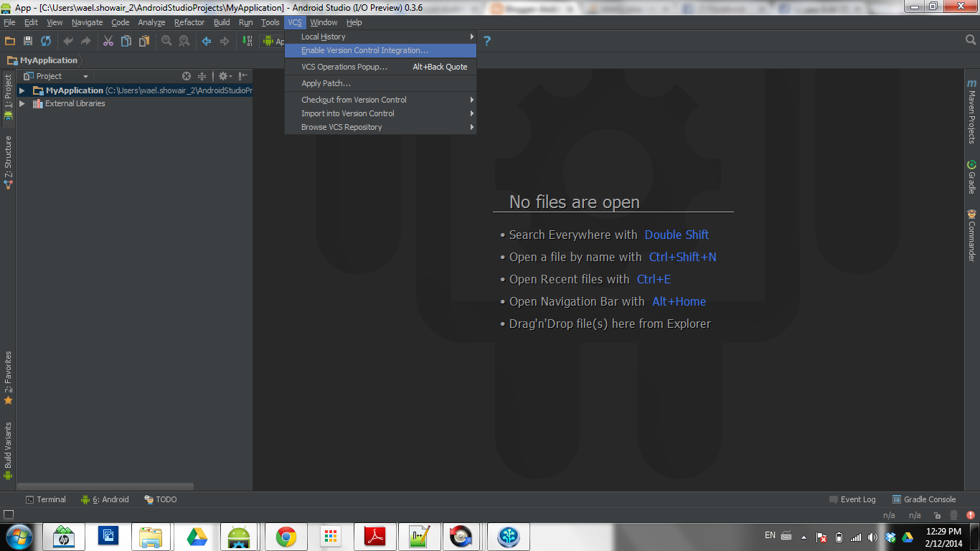Open Chrome from the taskbar
Image resolution: width=980 pixels, height=551 pixels.
coord(286,537)
